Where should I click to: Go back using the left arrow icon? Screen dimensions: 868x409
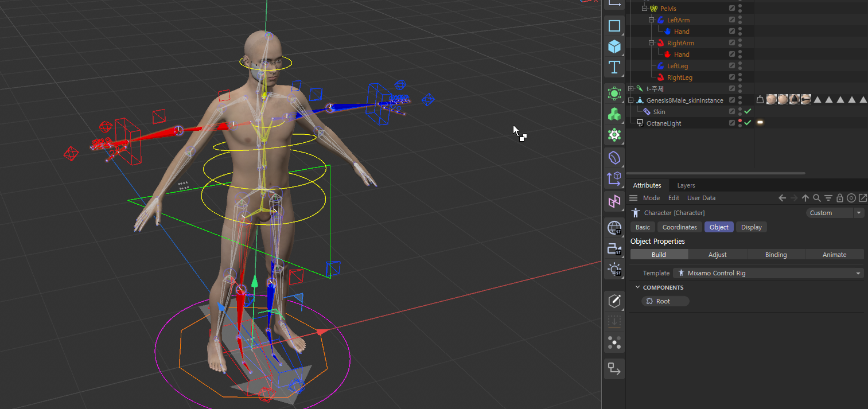[782, 198]
